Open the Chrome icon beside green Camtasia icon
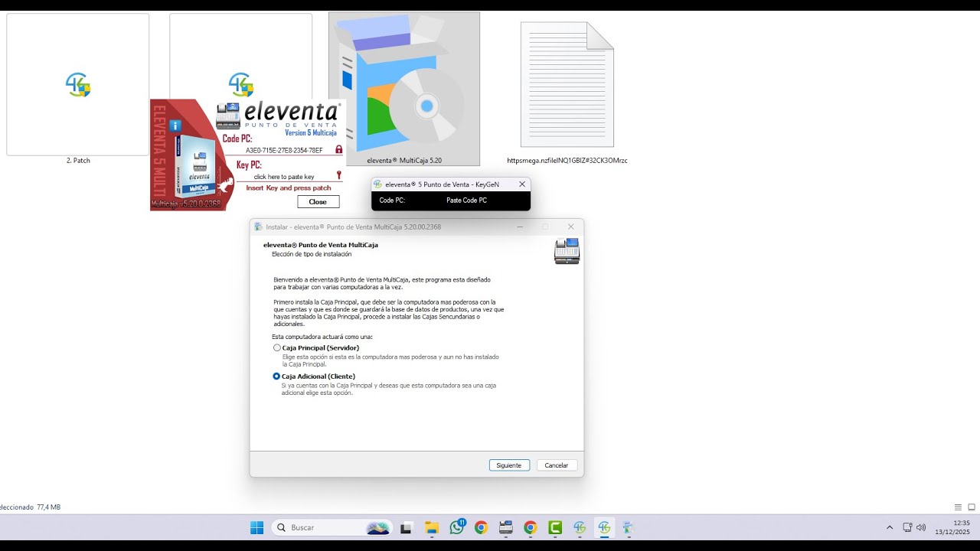Screen dimensions: 980x551 (530, 527)
